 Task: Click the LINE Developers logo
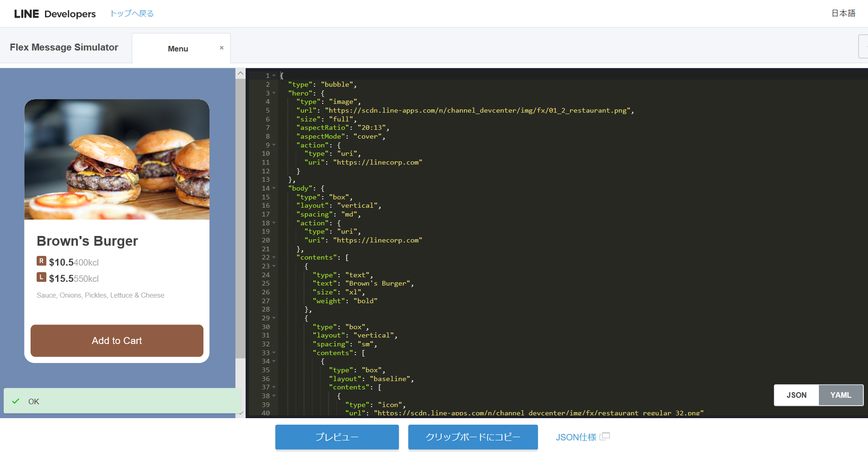(x=55, y=14)
